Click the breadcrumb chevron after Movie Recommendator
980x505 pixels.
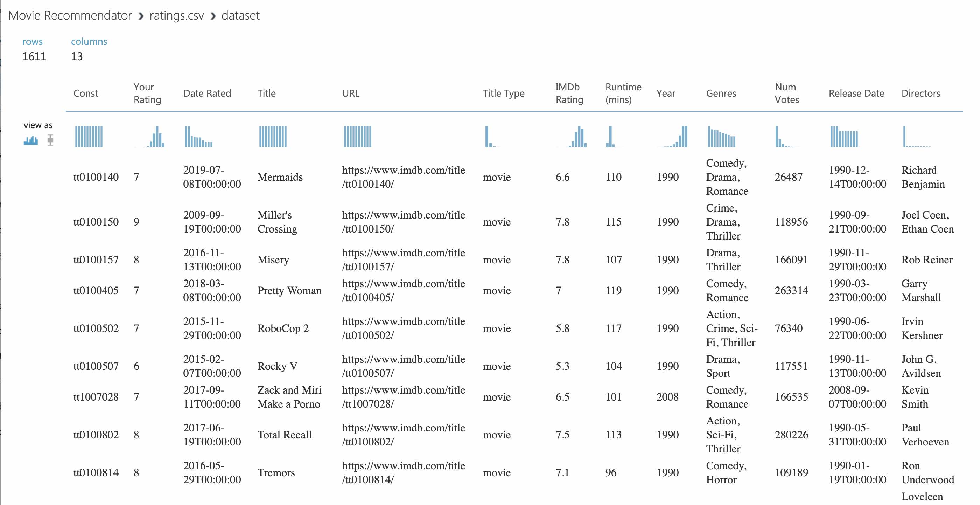[141, 16]
